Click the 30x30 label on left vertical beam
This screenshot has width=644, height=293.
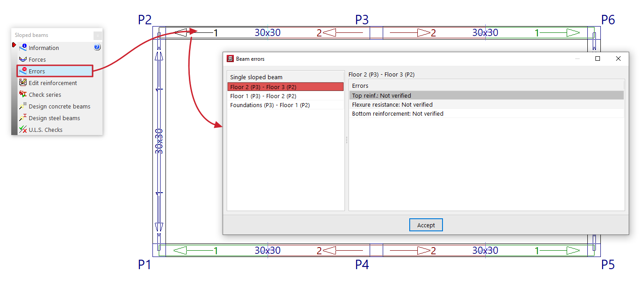pos(159,141)
